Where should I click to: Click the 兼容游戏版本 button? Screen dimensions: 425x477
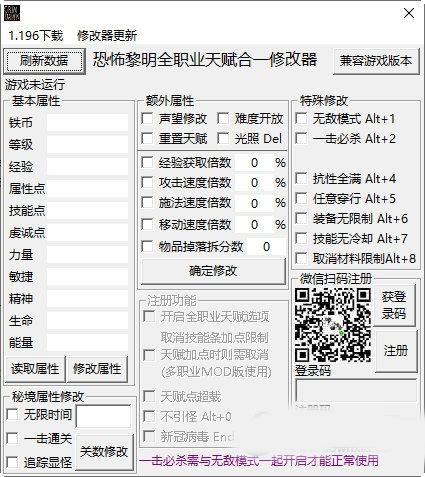376,61
